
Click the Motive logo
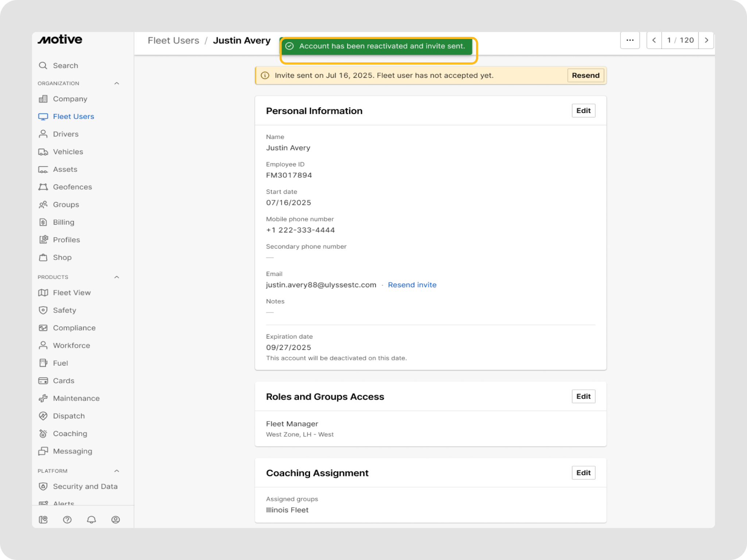[x=60, y=39]
